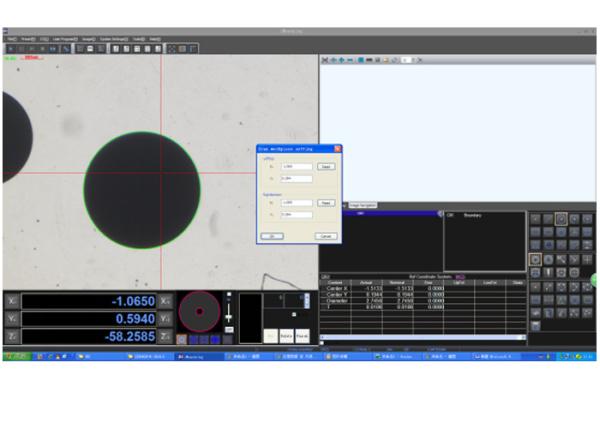
Task: Adjust the vertical light slider beside the joystick
Action: point(229,312)
